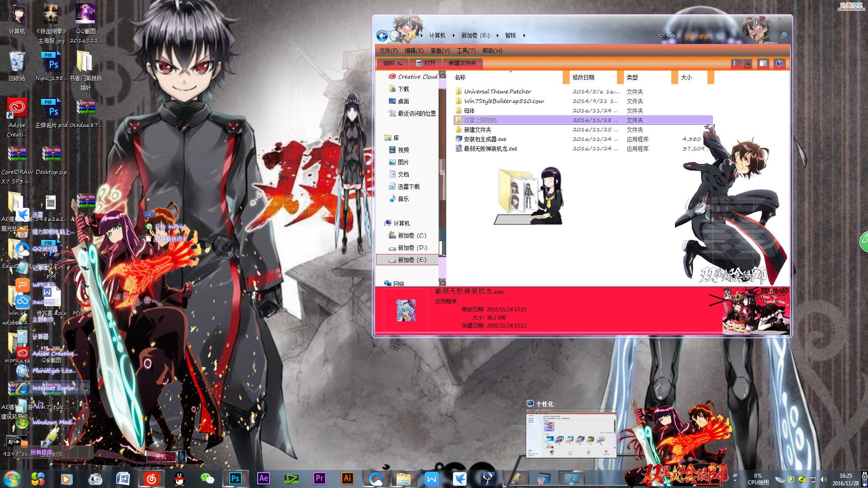Click the address bar refresh icon
868x488 pixels.
click(x=672, y=36)
